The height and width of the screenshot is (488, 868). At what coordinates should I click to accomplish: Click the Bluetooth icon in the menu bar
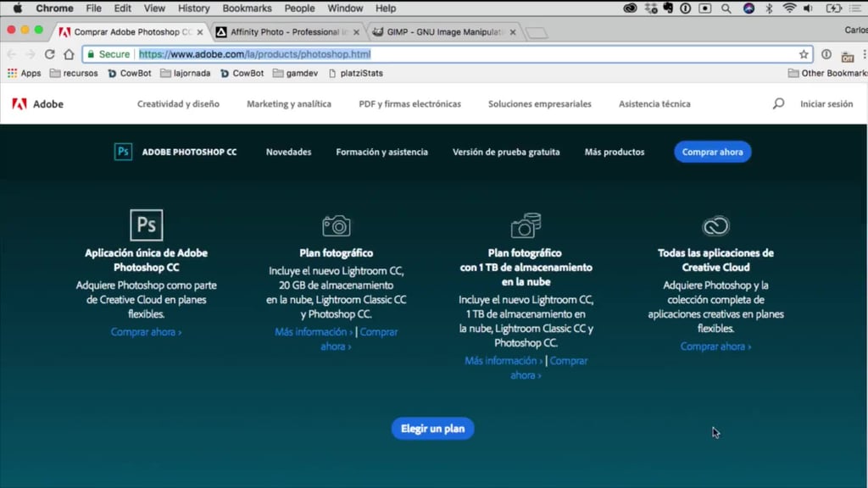pos(769,8)
